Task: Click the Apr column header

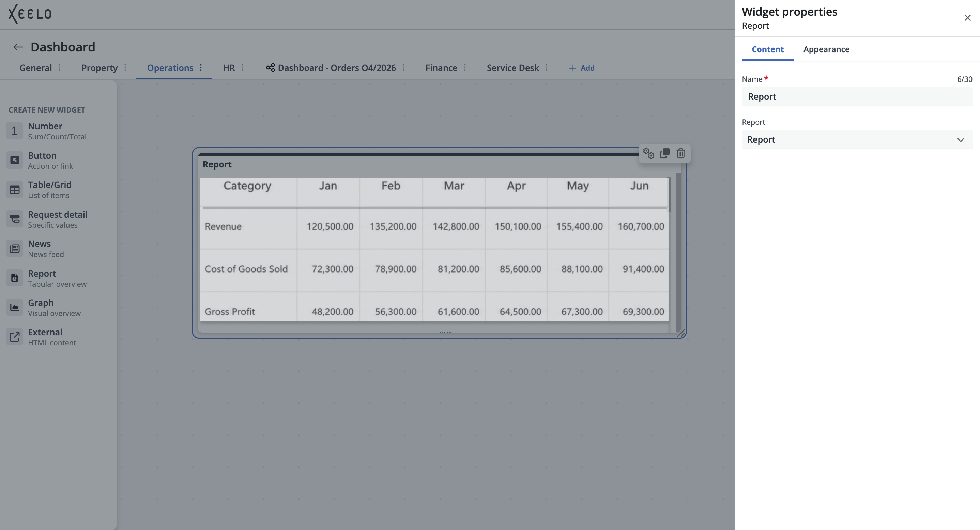Action: [x=516, y=186]
